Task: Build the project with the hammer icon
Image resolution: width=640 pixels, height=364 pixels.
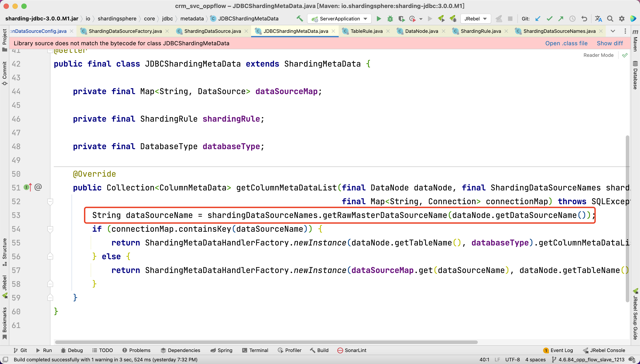Action: tap(300, 18)
